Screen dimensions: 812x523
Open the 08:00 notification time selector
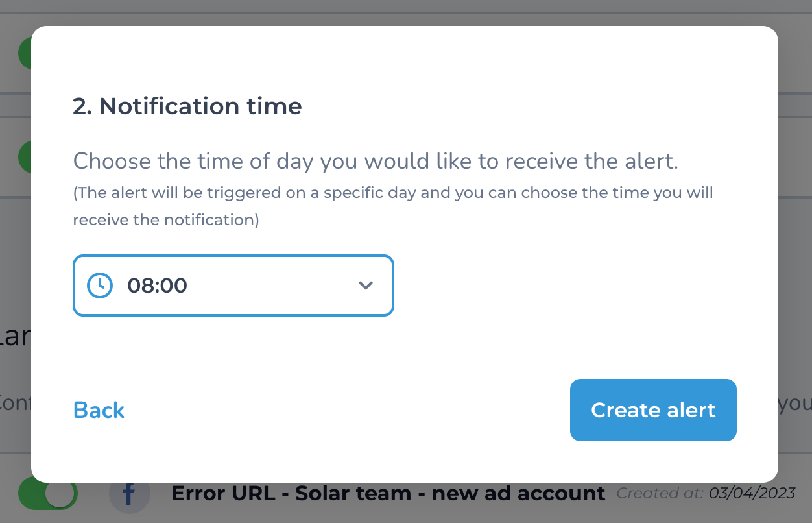click(233, 286)
